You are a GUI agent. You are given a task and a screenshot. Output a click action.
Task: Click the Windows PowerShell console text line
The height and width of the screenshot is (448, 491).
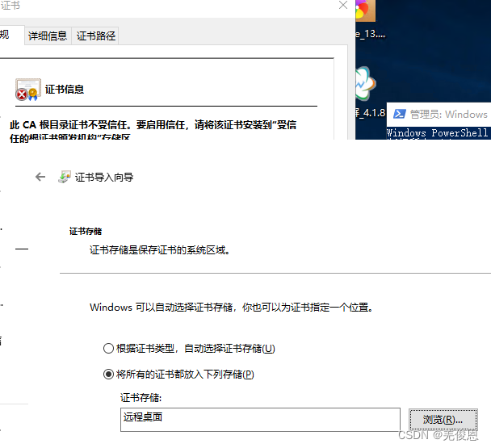(438, 132)
